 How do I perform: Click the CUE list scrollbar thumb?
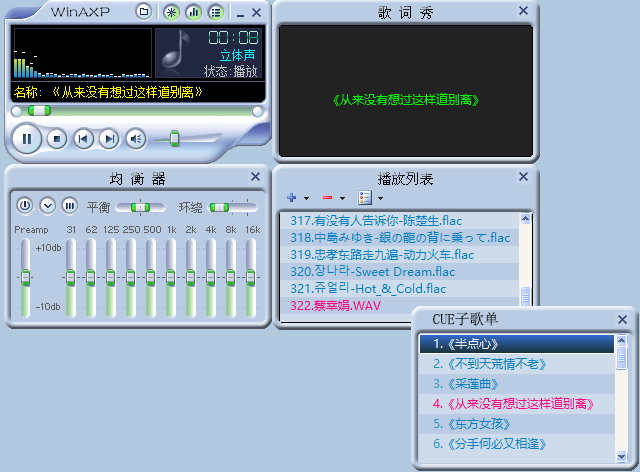tap(621, 358)
